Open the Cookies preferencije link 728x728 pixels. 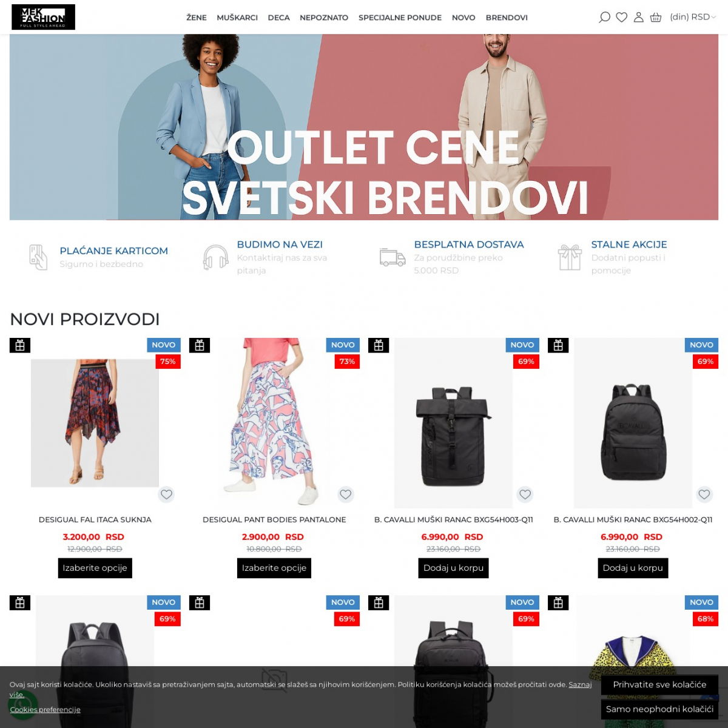click(45, 709)
